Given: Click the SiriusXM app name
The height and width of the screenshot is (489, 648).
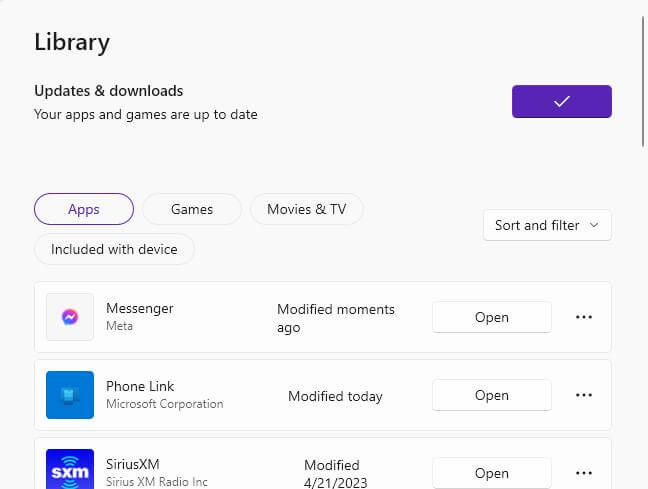Looking at the screenshot, I should tap(133, 464).
